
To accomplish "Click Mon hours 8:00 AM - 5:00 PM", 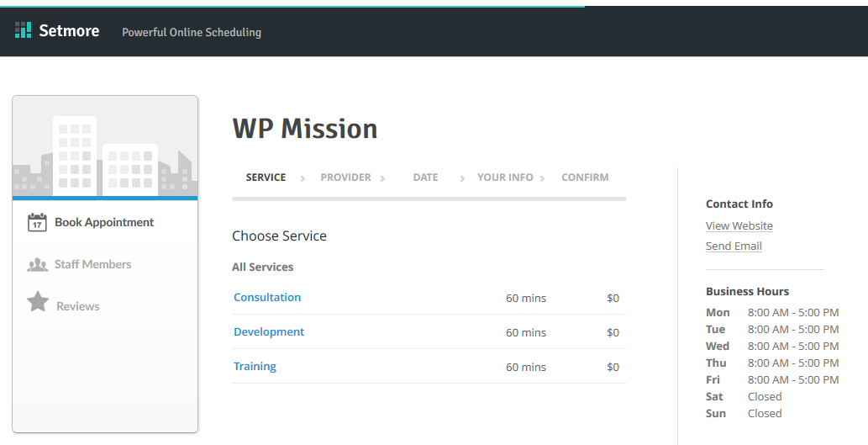I will [x=793, y=313].
